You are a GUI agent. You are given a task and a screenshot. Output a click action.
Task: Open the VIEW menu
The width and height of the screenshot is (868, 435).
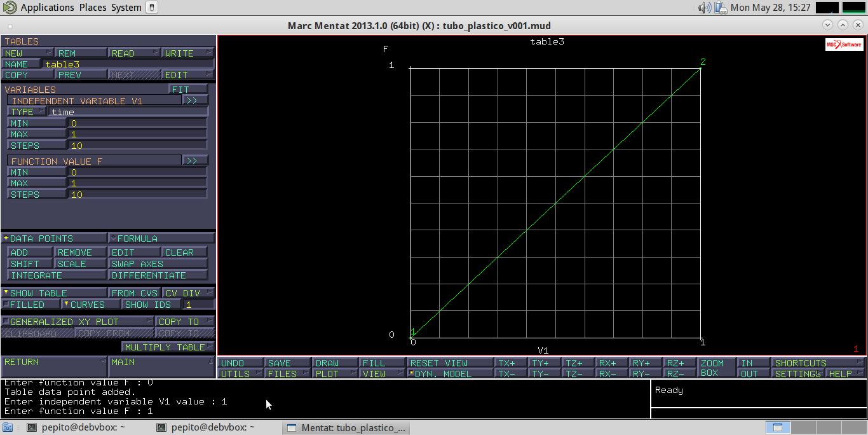(383, 374)
